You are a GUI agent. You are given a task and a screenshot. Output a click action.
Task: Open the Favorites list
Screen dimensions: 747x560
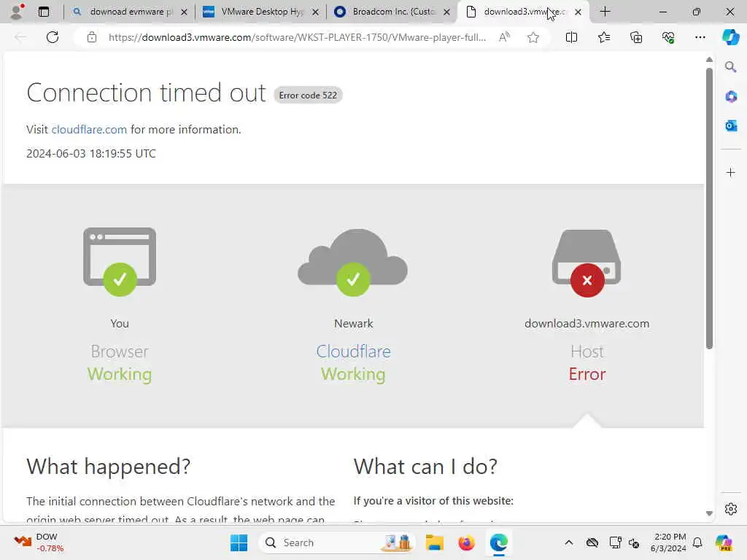point(604,37)
